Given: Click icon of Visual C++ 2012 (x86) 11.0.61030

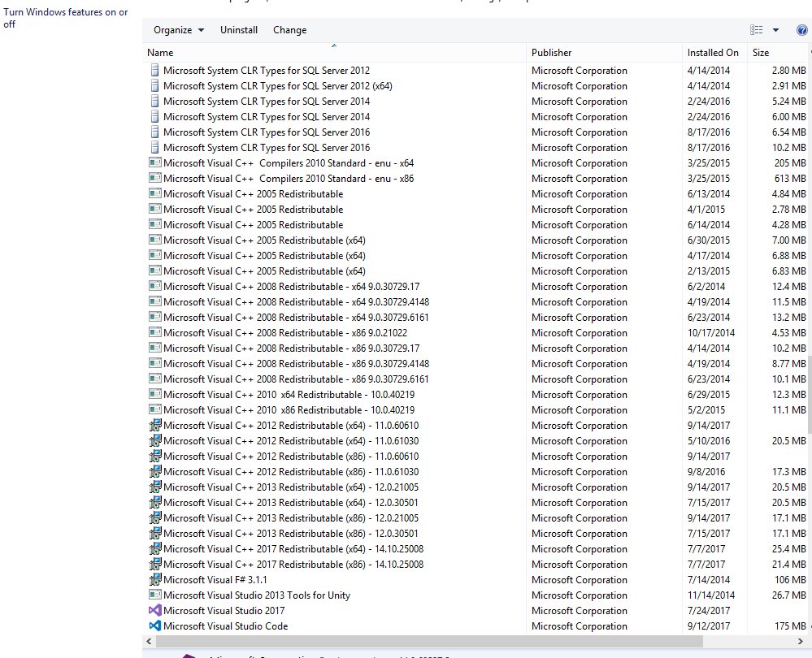Looking at the screenshot, I should coord(154,472).
